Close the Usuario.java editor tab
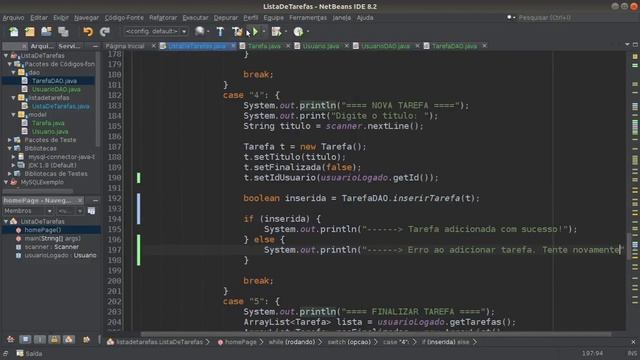The width and height of the screenshot is (640, 360). click(x=347, y=46)
